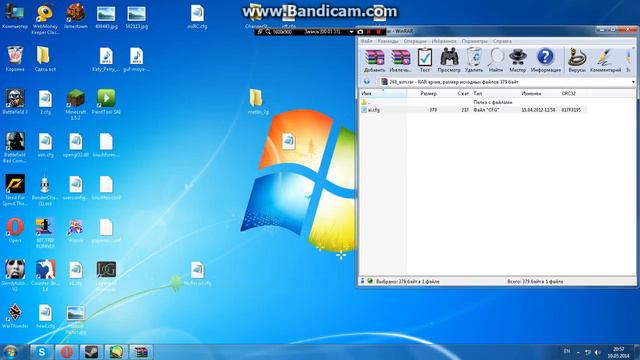The width and height of the screenshot is (640, 360).
Task: Open the Команды menu in WinRAR
Action: pyautogui.click(x=388, y=41)
